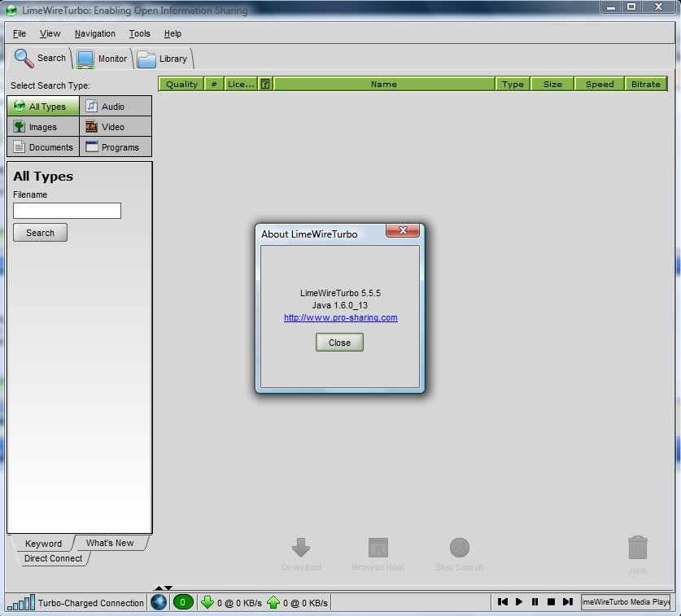The height and width of the screenshot is (616, 681).
Task: Select Audio search type
Action: (x=116, y=106)
